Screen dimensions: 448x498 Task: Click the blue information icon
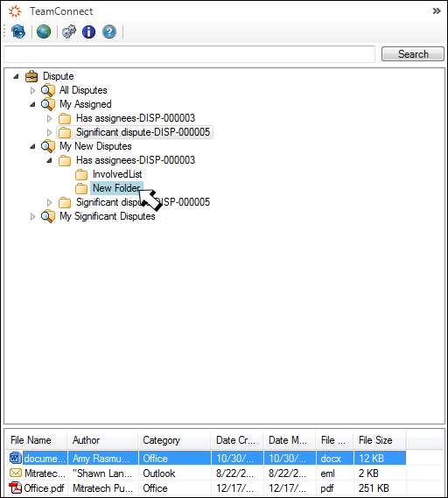point(89,32)
